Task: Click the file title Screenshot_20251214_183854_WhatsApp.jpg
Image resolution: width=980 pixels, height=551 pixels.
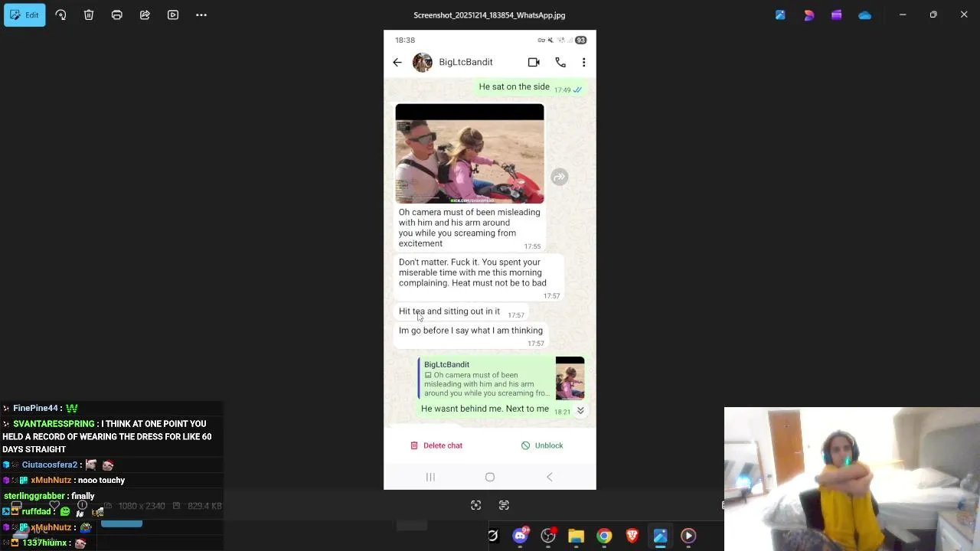Action: click(x=489, y=15)
